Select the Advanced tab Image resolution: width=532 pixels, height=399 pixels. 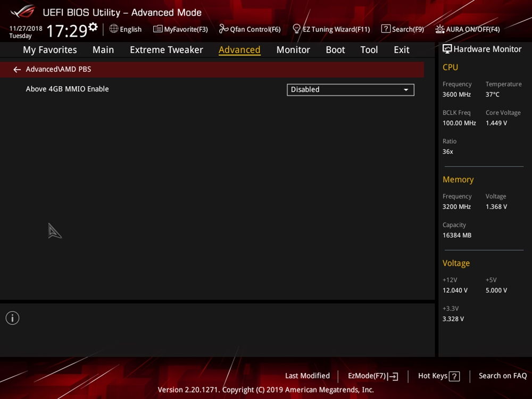coord(239,50)
